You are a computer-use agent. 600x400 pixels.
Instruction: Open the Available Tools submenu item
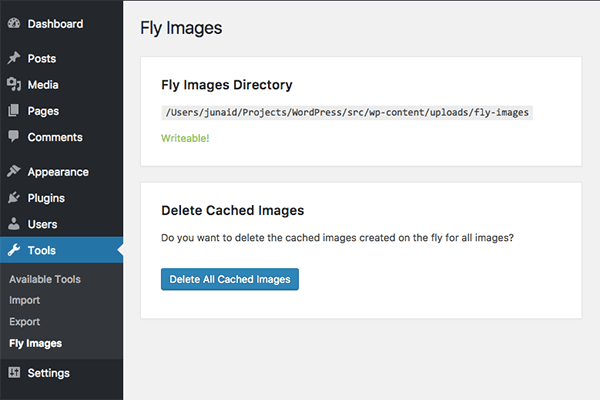pos(45,279)
